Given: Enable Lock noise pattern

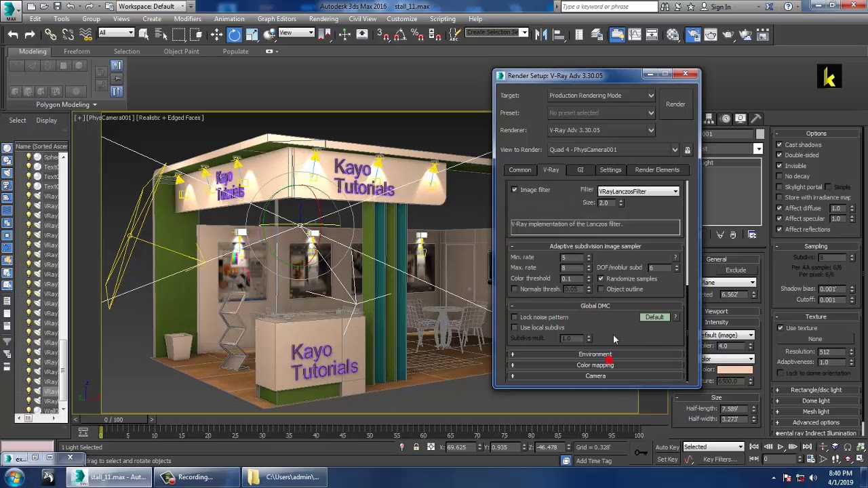Looking at the screenshot, I should tap(514, 317).
